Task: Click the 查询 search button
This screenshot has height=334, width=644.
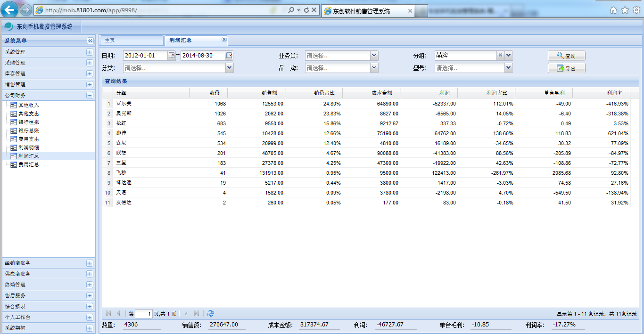Action: (x=566, y=56)
